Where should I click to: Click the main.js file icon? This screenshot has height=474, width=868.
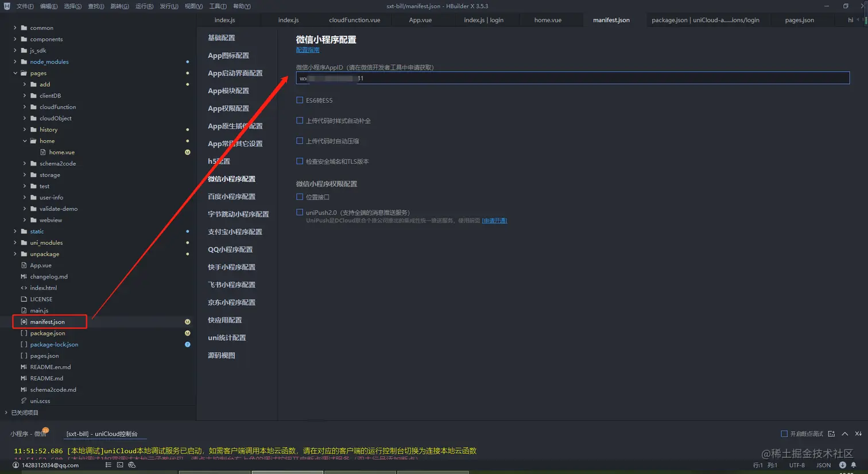pos(24,310)
